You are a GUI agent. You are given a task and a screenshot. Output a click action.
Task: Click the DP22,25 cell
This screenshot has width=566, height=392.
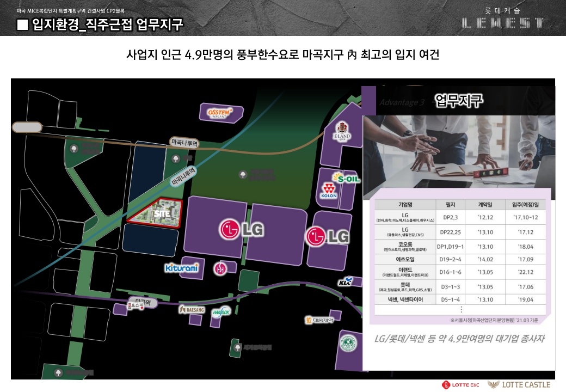tap(450, 232)
